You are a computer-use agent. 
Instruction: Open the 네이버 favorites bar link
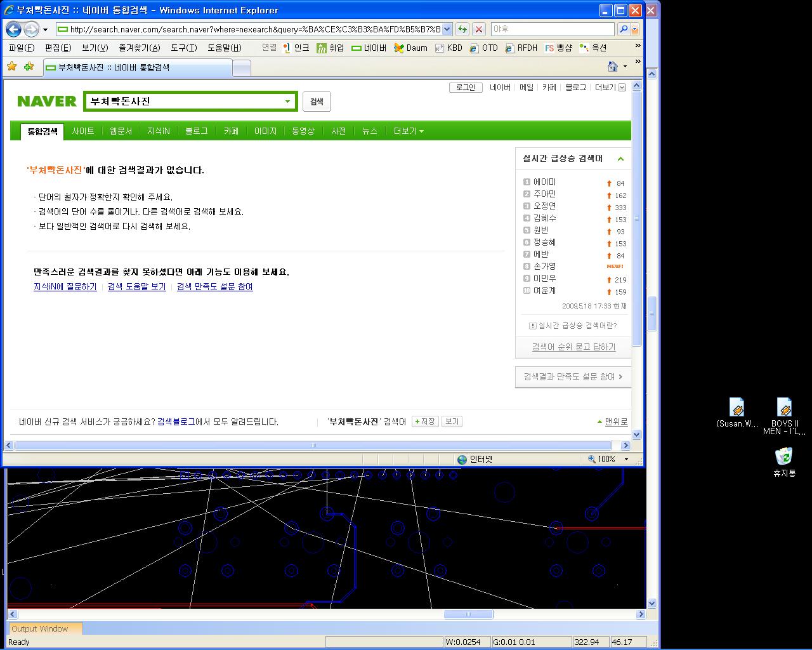coord(369,48)
